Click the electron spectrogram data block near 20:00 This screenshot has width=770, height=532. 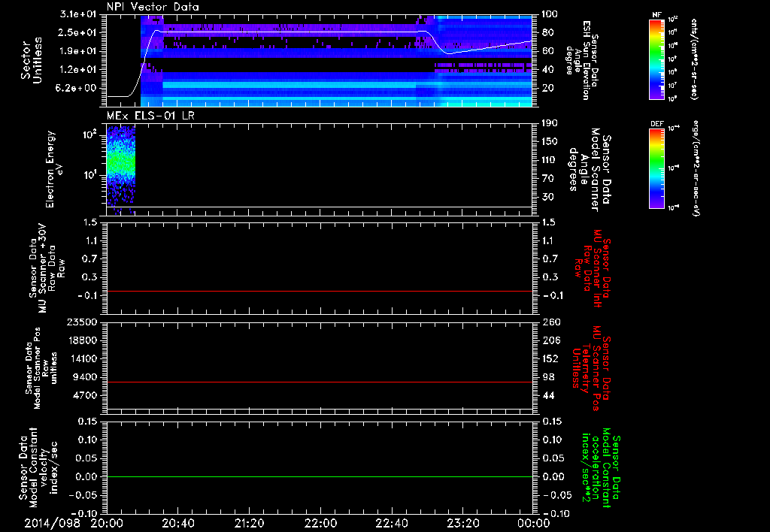point(121,169)
